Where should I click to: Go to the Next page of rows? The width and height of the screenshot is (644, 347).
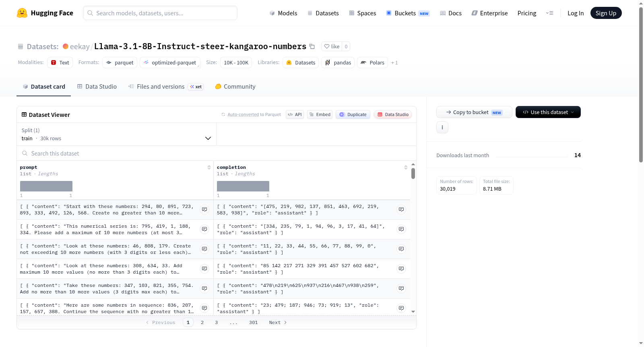[278, 322]
